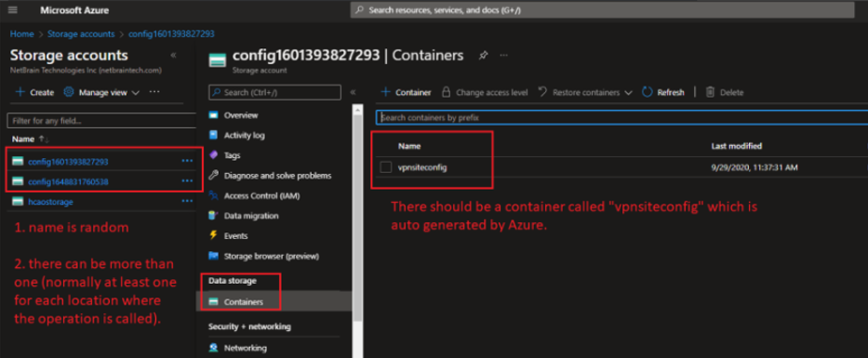This screenshot has width=868, height=358.
Task: Click the 9/29/2020, 11:37:31 AM cell
Action: point(754,167)
